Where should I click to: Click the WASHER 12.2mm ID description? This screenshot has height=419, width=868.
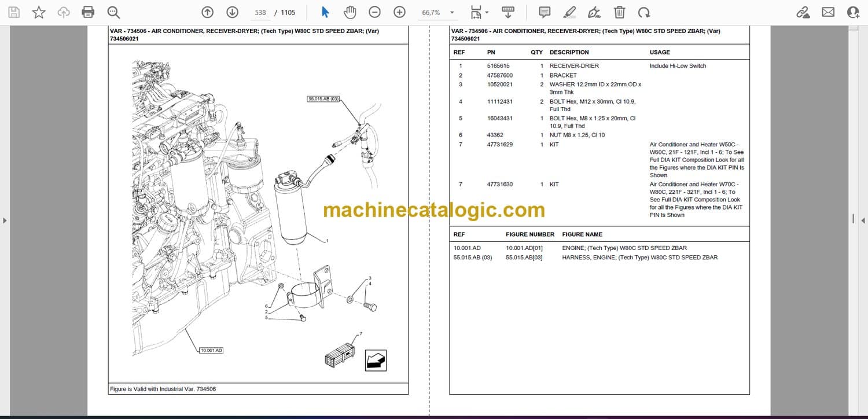pyautogui.click(x=595, y=88)
